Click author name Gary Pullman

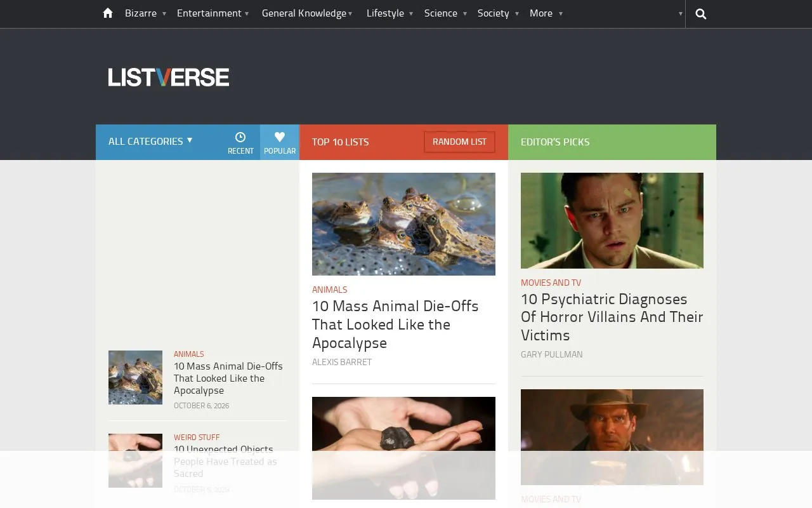coord(551,354)
